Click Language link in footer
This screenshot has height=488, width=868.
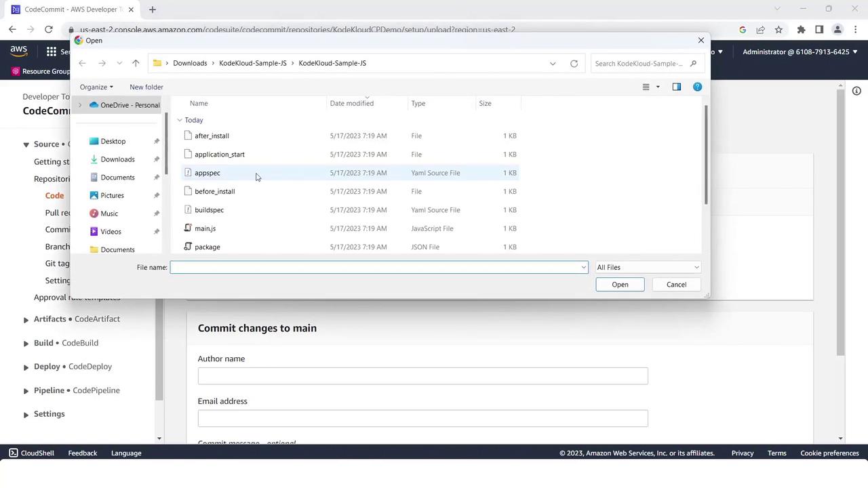[126, 453]
